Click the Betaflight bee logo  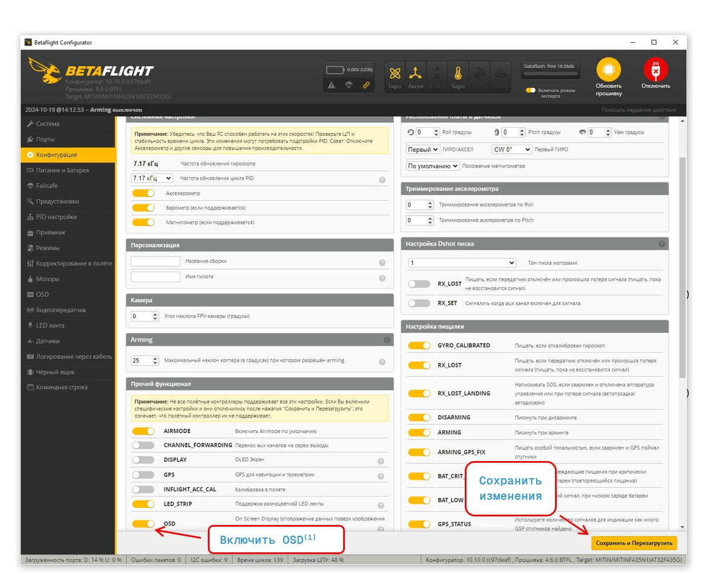click(45, 70)
